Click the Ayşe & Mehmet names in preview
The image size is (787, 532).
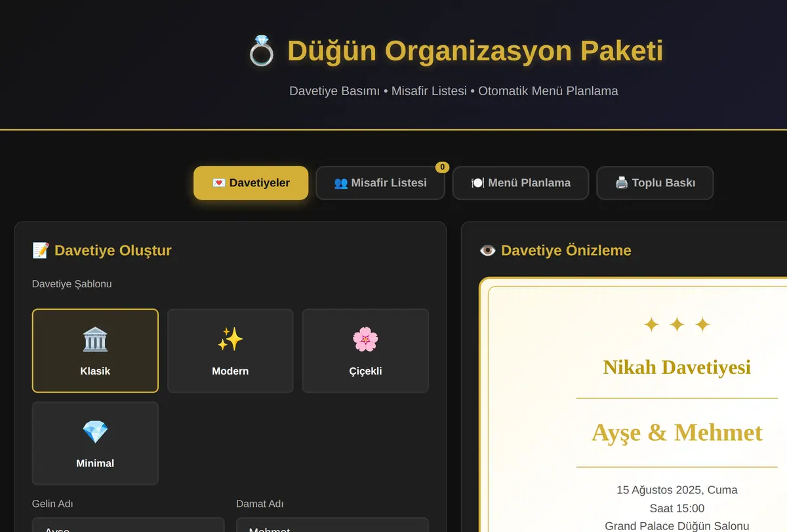(x=677, y=433)
